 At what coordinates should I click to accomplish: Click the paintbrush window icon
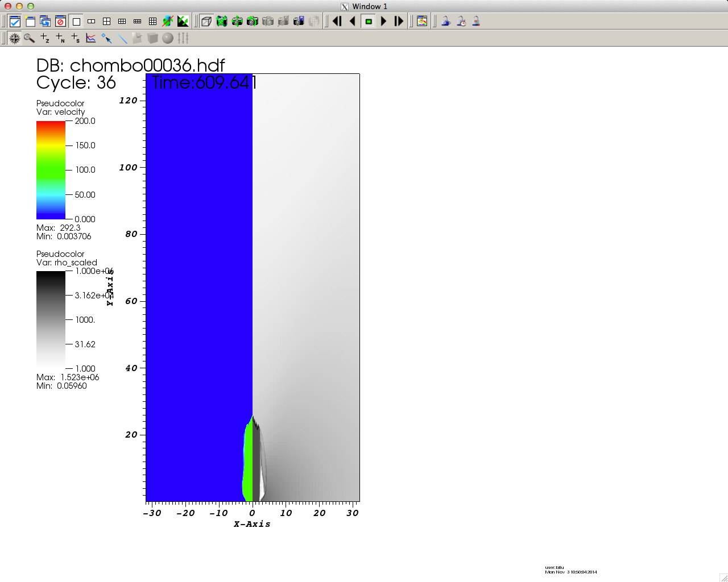tap(422, 22)
